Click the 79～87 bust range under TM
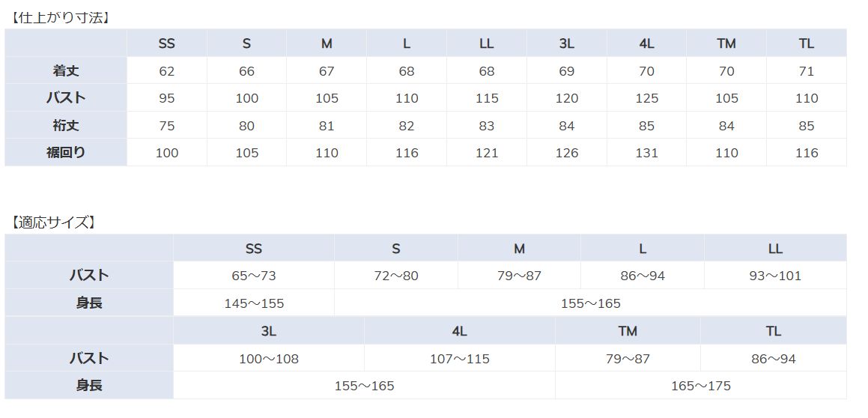The image size is (868, 418). pyautogui.click(x=628, y=358)
